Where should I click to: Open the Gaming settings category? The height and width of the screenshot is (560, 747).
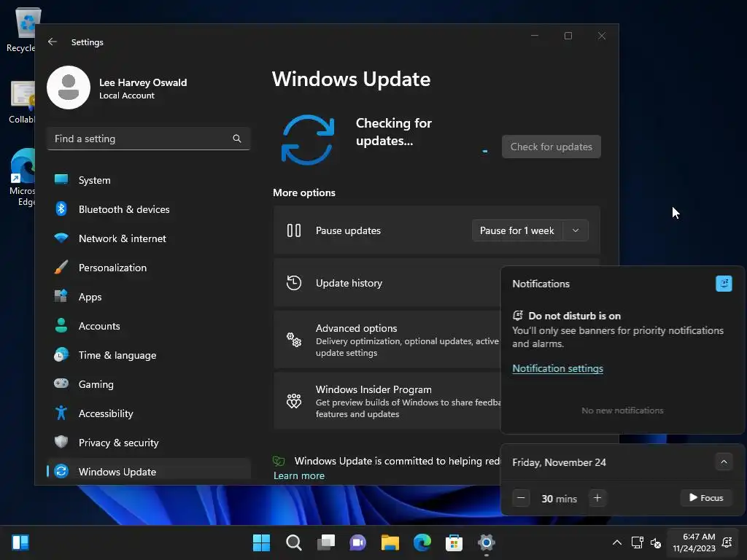click(149, 384)
